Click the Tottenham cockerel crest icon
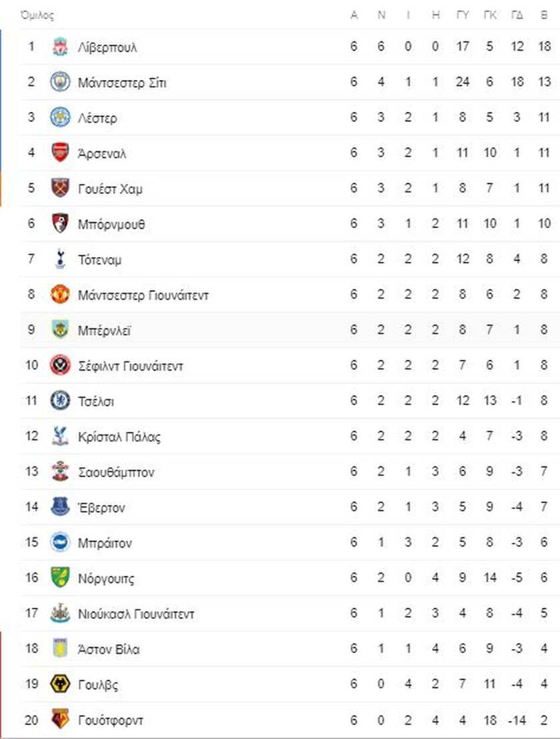 (60, 259)
